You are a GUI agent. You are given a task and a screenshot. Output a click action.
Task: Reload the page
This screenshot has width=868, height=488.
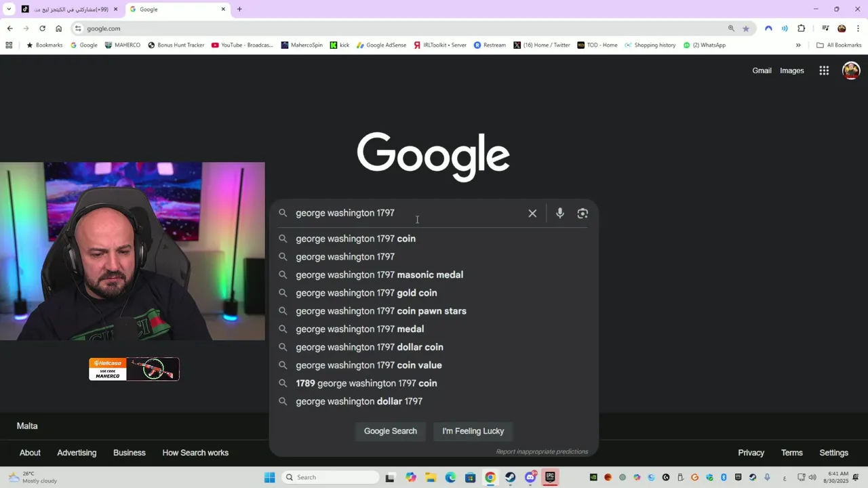click(x=42, y=28)
